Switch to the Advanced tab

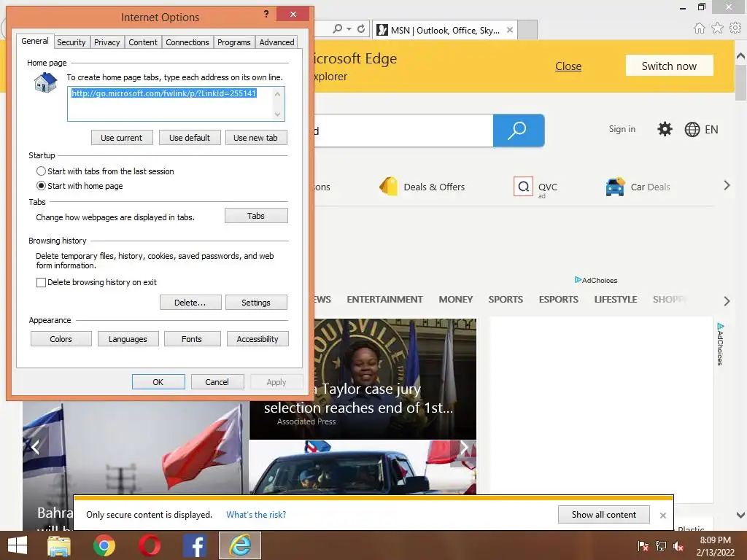click(x=276, y=42)
